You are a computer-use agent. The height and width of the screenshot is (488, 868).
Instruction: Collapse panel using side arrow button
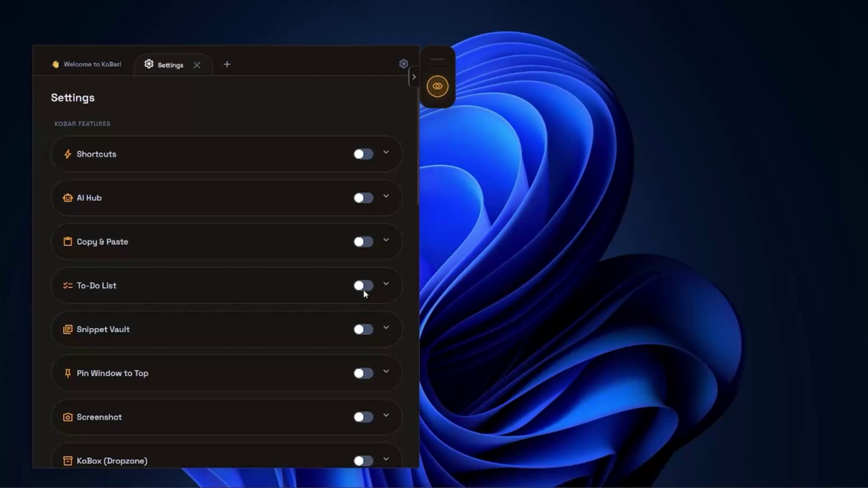pyautogui.click(x=414, y=77)
